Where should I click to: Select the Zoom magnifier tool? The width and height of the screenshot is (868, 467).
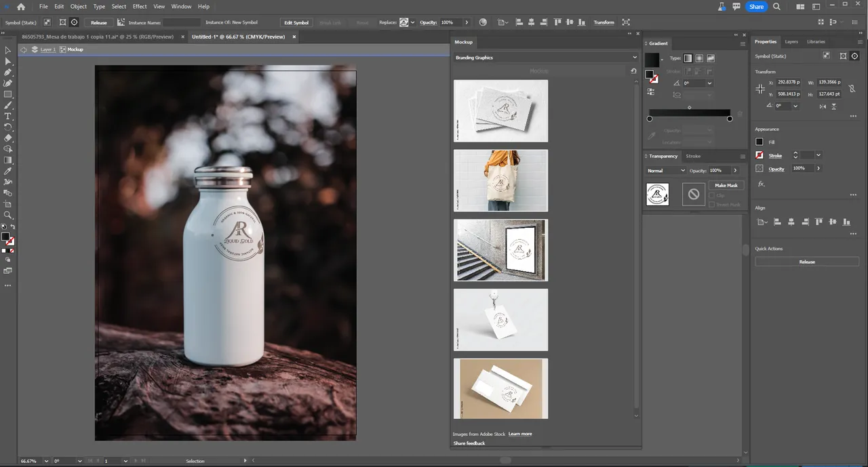[x=8, y=215]
